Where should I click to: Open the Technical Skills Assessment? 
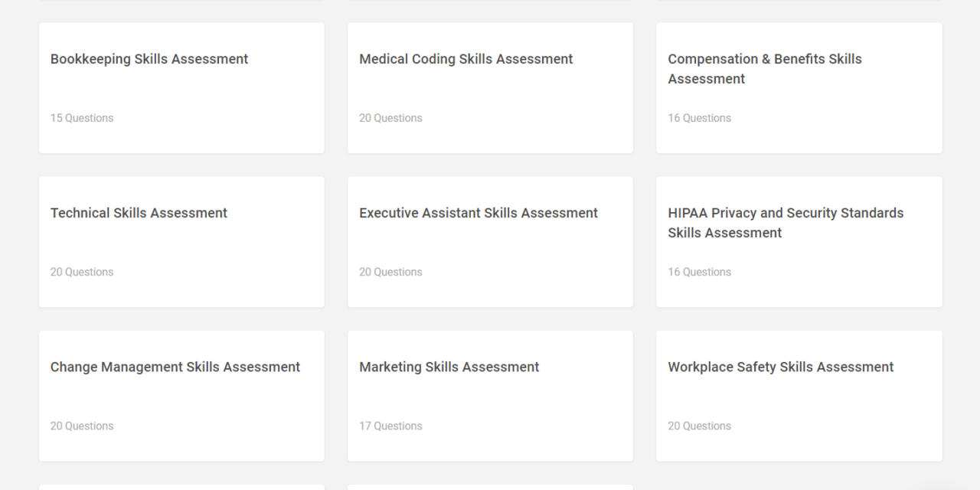(x=139, y=213)
